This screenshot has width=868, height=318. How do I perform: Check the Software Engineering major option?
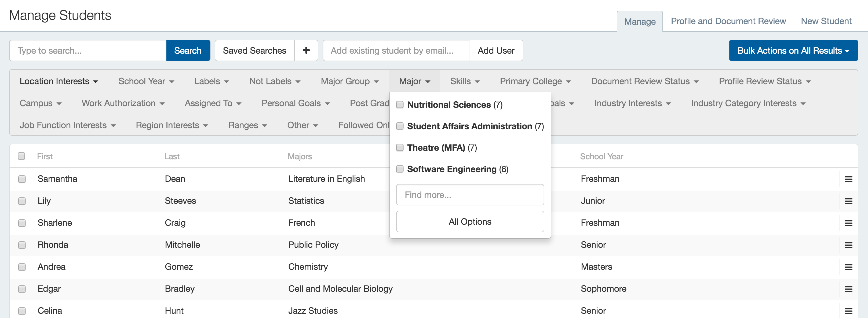pyautogui.click(x=400, y=169)
